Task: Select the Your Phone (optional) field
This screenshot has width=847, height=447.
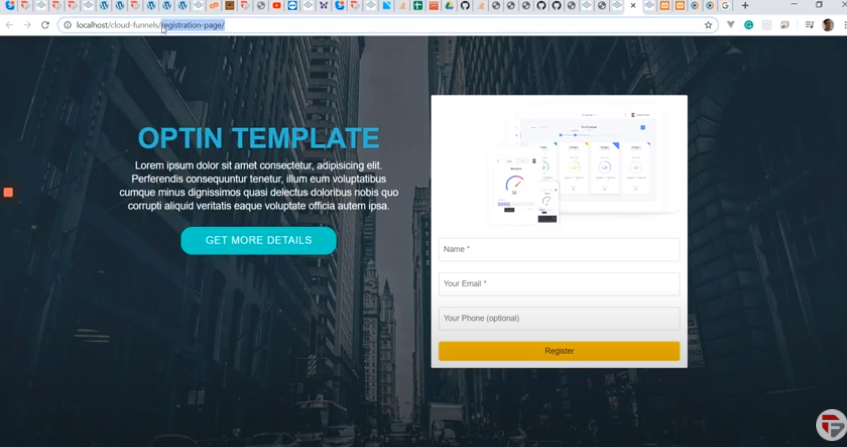Action: pos(559,318)
